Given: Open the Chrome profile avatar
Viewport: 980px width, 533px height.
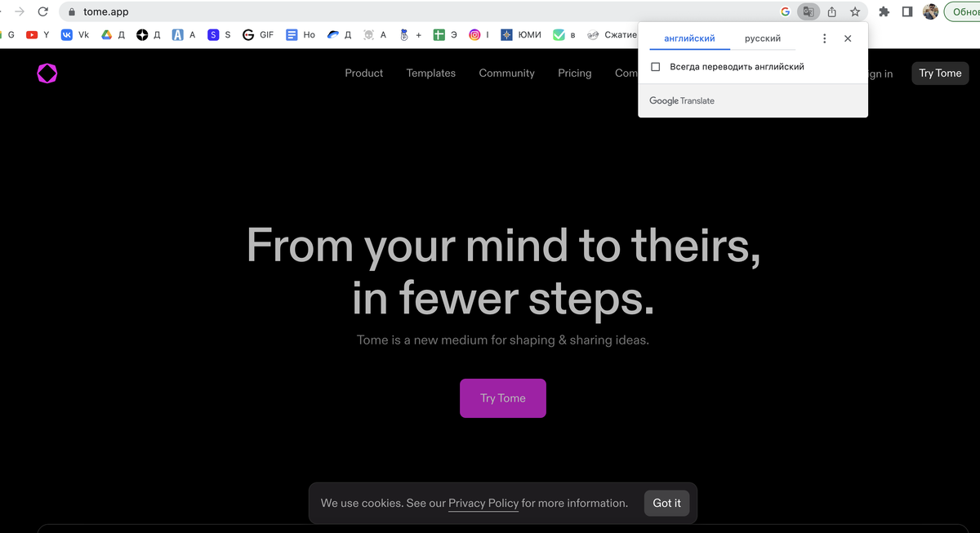Looking at the screenshot, I should [930, 12].
